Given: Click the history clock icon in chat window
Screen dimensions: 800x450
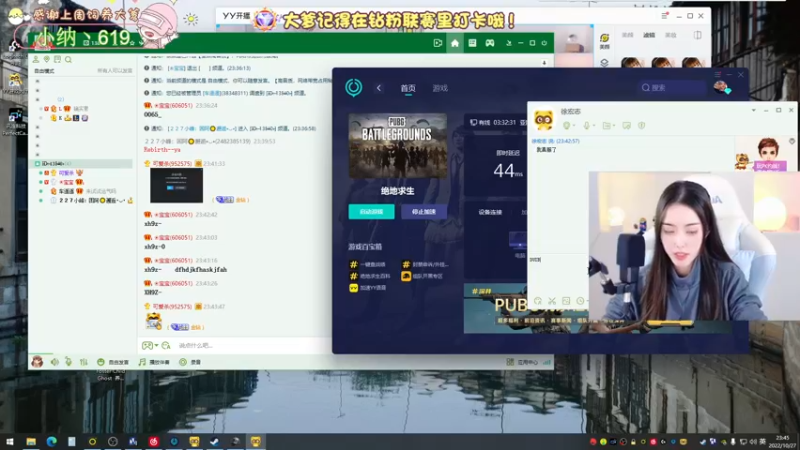Looking at the screenshot, I should click(x=580, y=301).
